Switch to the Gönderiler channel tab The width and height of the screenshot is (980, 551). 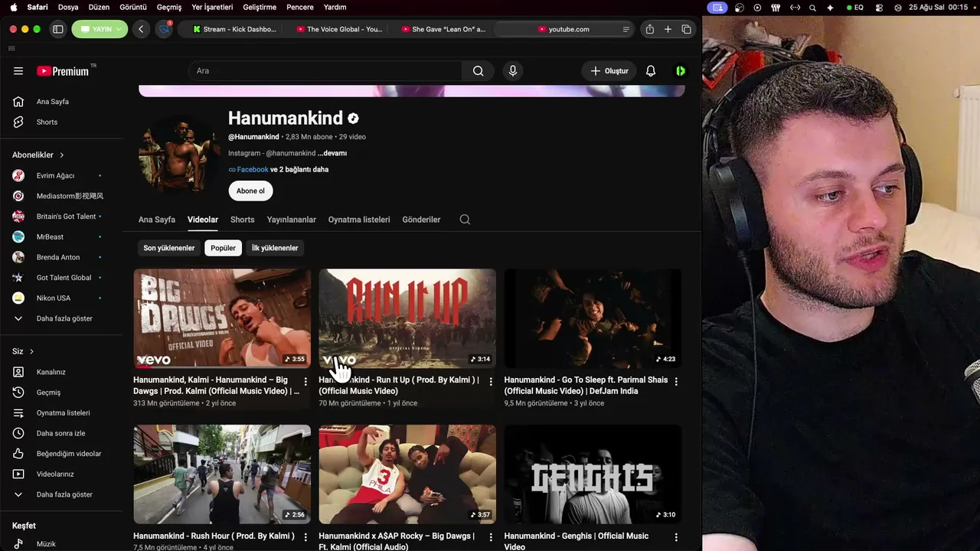(x=421, y=220)
